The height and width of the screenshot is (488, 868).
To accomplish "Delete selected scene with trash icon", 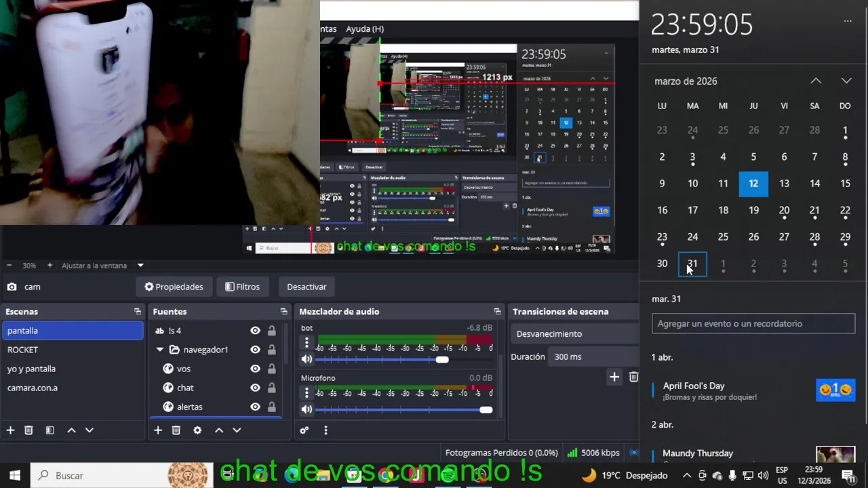I will pos(28,430).
